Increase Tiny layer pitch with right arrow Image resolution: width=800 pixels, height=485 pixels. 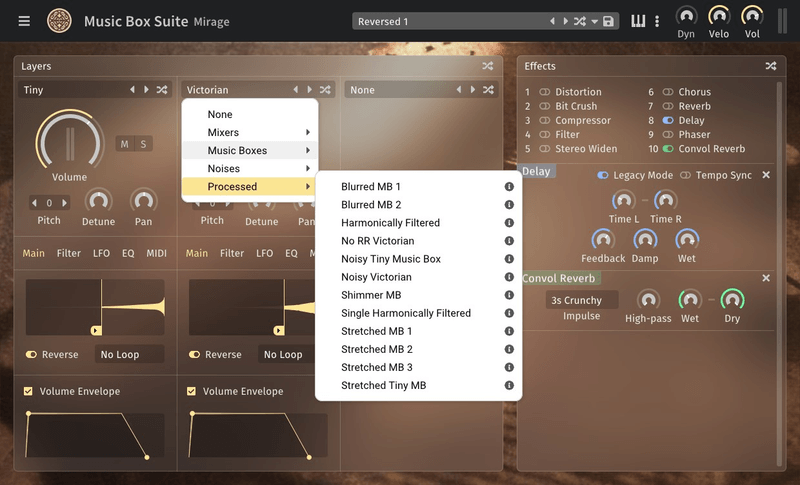pyautogui.click(x=64, y=203)
